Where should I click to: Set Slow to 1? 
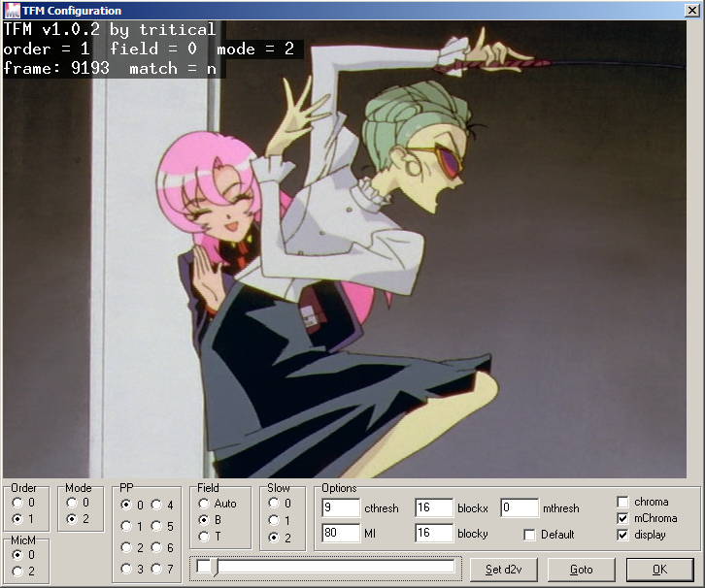click(x=274, y=520)
